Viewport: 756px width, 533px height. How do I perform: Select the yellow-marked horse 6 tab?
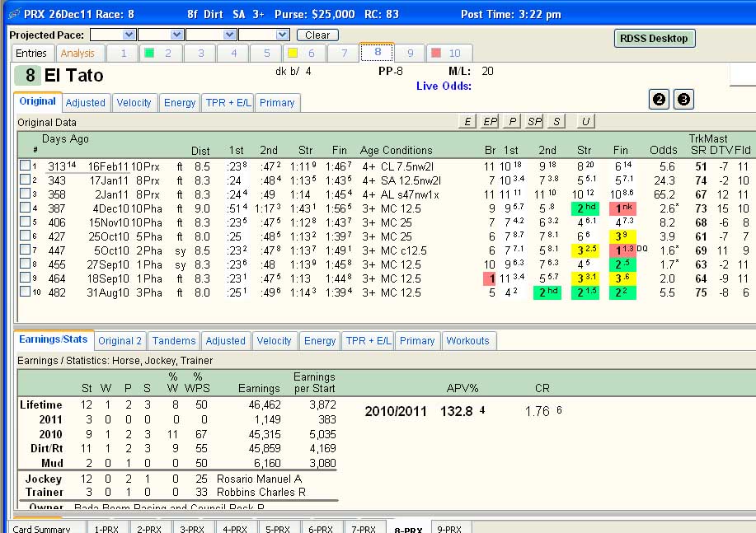tap(303, 53)
